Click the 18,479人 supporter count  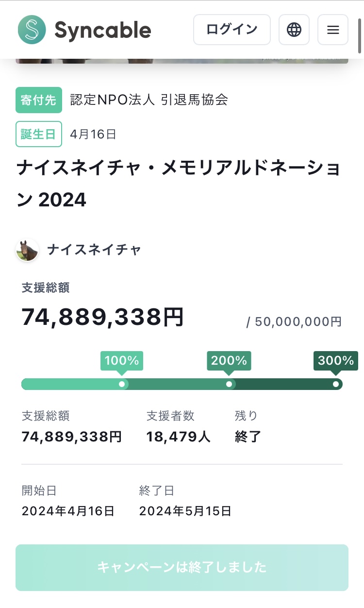tap(178, 437)
